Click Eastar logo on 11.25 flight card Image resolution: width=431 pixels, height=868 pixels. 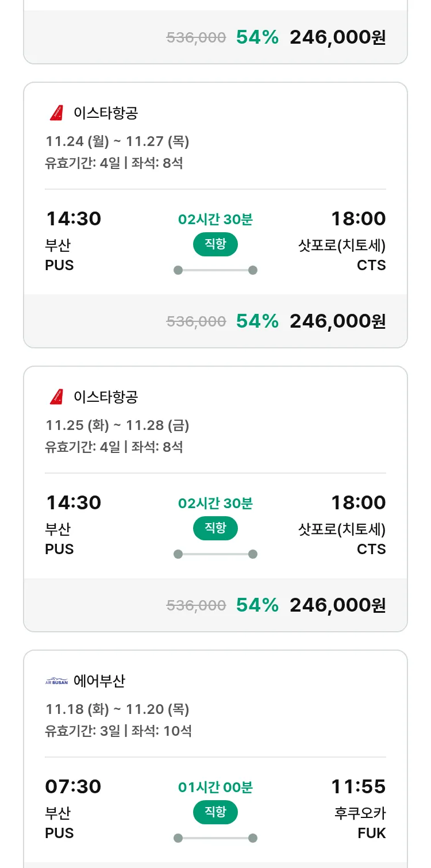click(x=56, y=397)
